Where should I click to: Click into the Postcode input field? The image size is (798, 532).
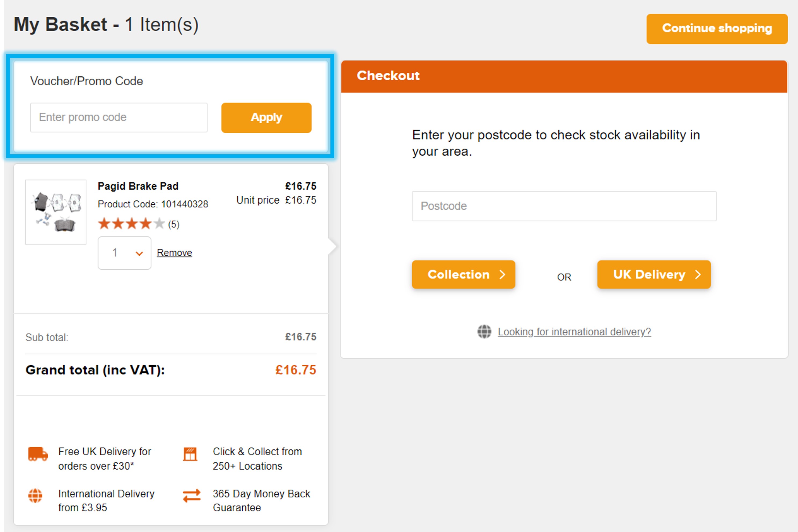pos(564,206)
